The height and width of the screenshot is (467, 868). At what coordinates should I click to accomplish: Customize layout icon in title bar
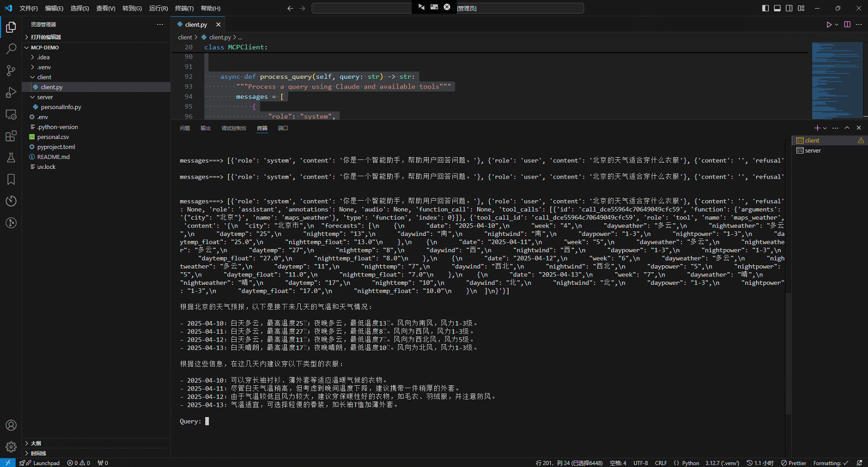pyautogui.click(x=801, y=8)
